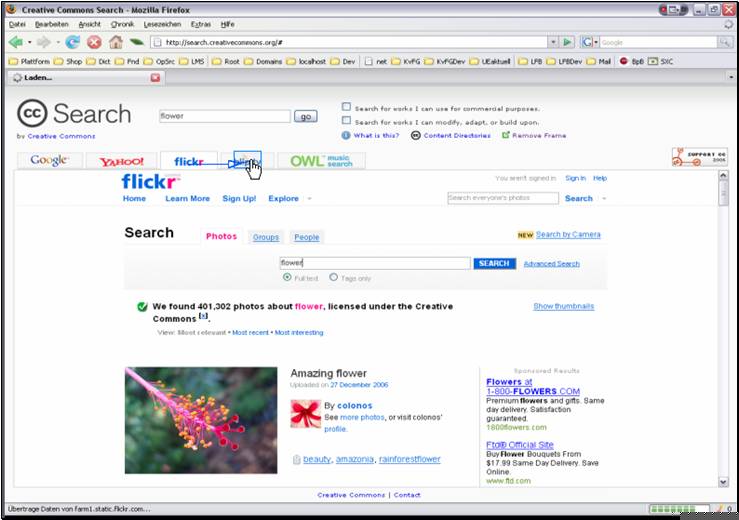
Task: Click the green Go arrow beside URL
Action: (567, 42)
